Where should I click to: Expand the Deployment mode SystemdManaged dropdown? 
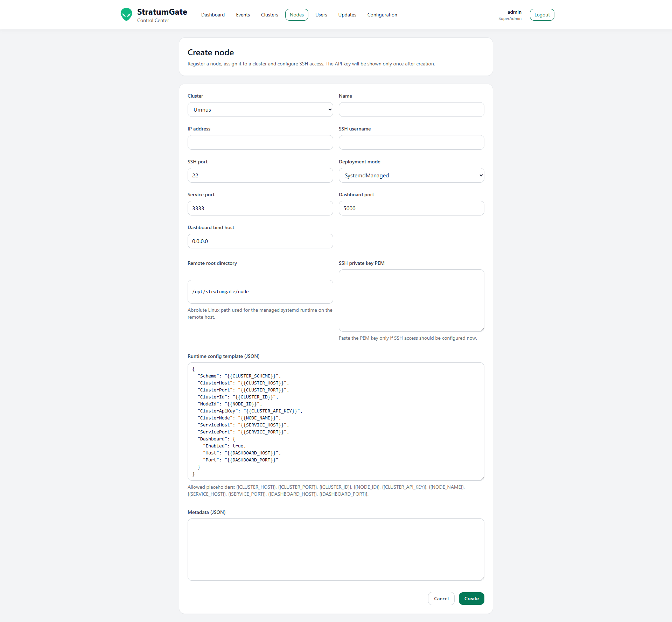pyautogui.click(x=411, y=175)
